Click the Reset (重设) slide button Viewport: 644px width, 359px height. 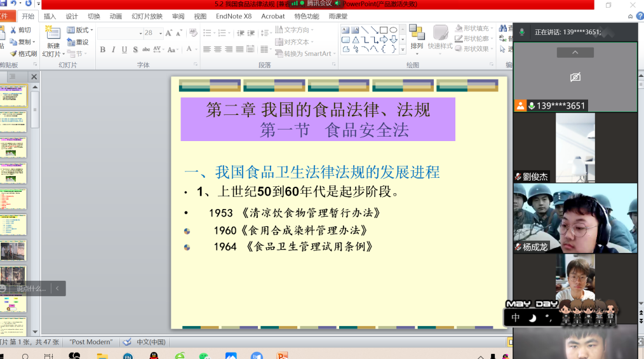click(x=77, y=42)
